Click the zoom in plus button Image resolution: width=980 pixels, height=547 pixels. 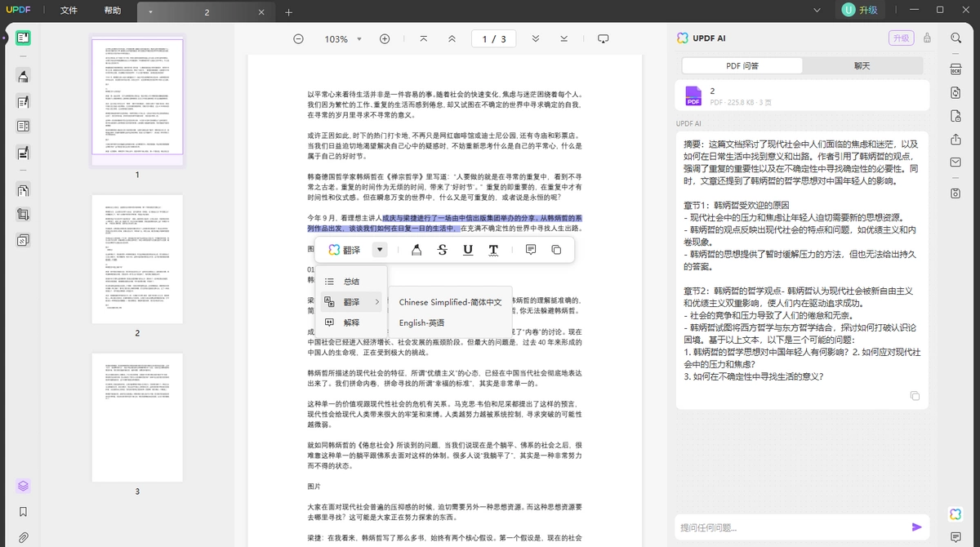pyautogui.click(x=385, y=39)
